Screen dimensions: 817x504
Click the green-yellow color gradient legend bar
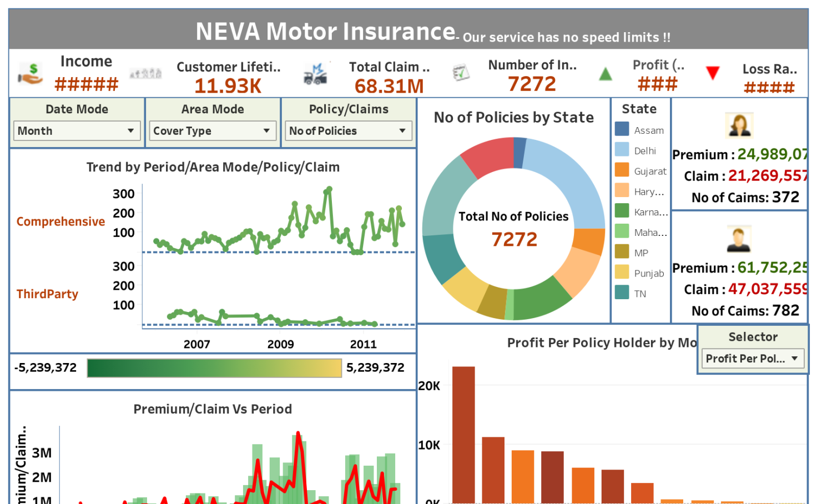[214, 368]
